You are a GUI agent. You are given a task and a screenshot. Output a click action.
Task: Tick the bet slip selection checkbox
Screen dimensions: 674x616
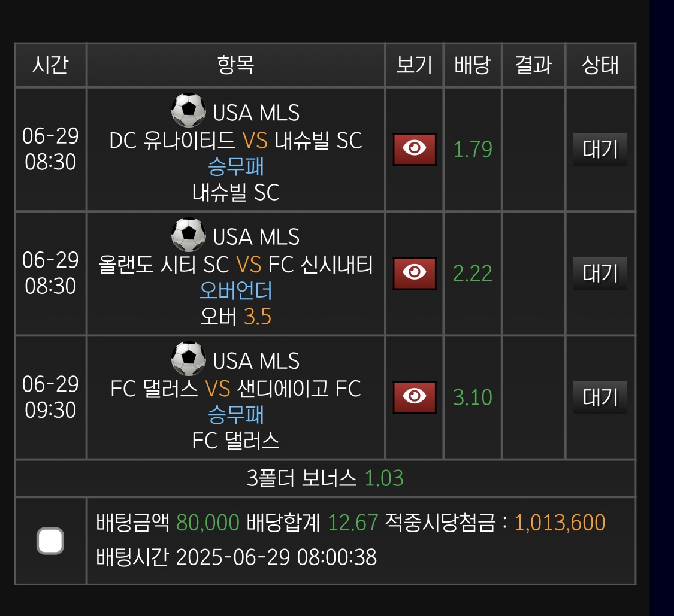pos(50,541)
